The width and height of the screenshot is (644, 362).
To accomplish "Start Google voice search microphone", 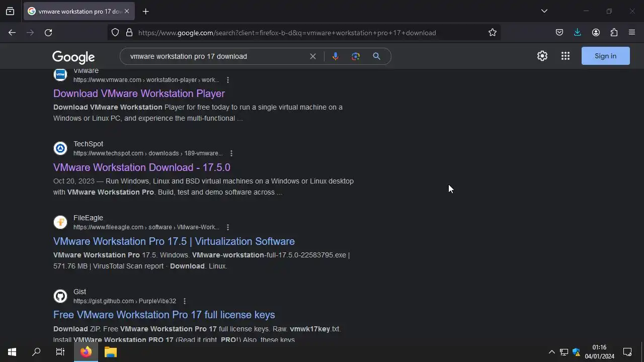I will pos(335,56).
